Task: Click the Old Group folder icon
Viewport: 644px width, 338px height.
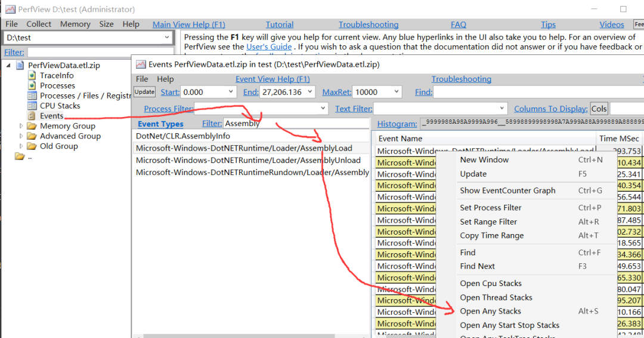Action: coord(32,146)
